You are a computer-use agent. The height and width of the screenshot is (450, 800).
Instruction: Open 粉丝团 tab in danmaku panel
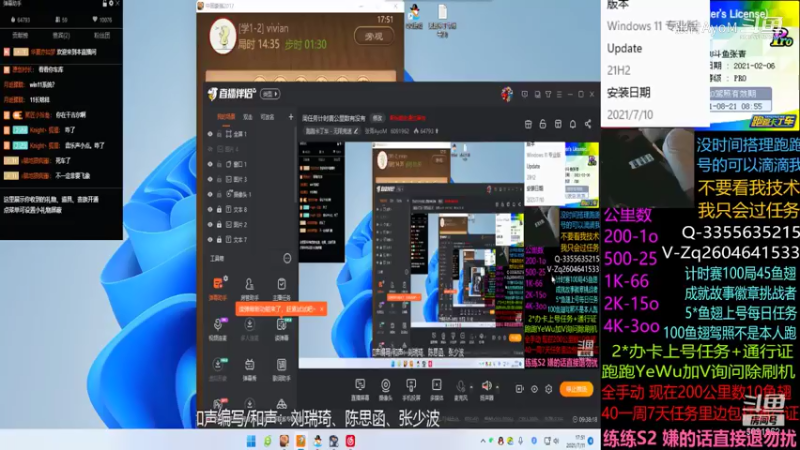coord(102,35)
